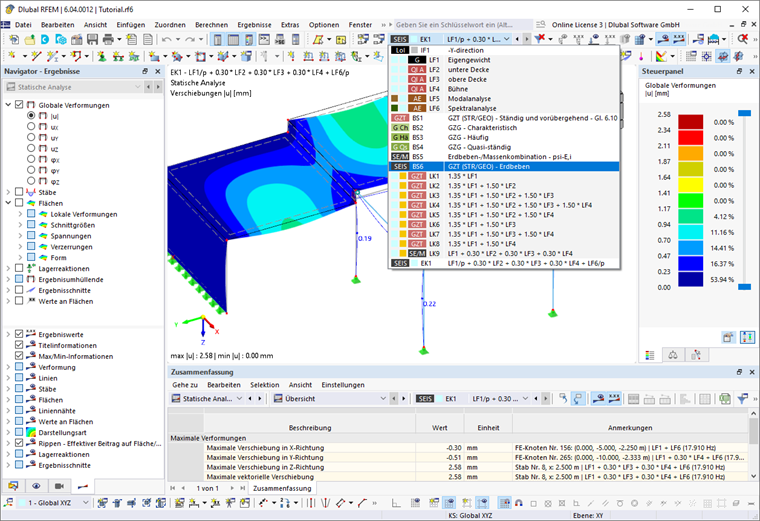Toggle the Tables panel toolbar icon
The width and height of the screenshot is (760, 521).
pos(233,40)
